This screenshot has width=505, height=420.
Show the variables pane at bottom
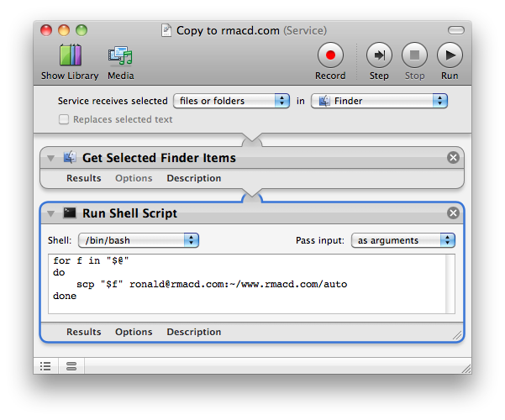click(71, 365)
